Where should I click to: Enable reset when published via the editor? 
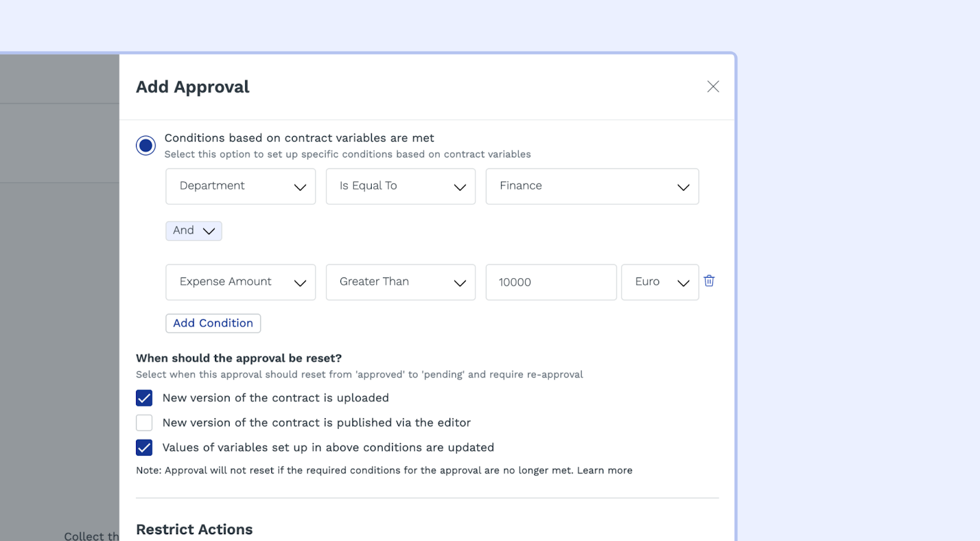[x=144, y=423]
